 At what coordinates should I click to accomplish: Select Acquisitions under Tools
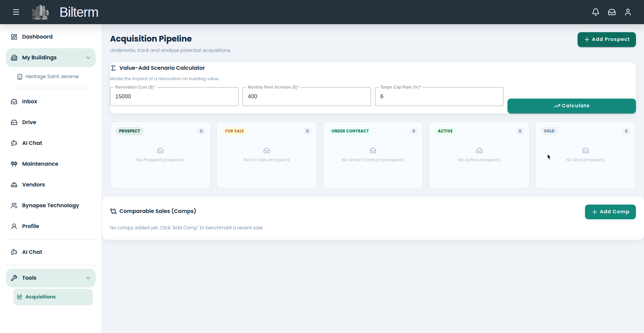point(53,297)
